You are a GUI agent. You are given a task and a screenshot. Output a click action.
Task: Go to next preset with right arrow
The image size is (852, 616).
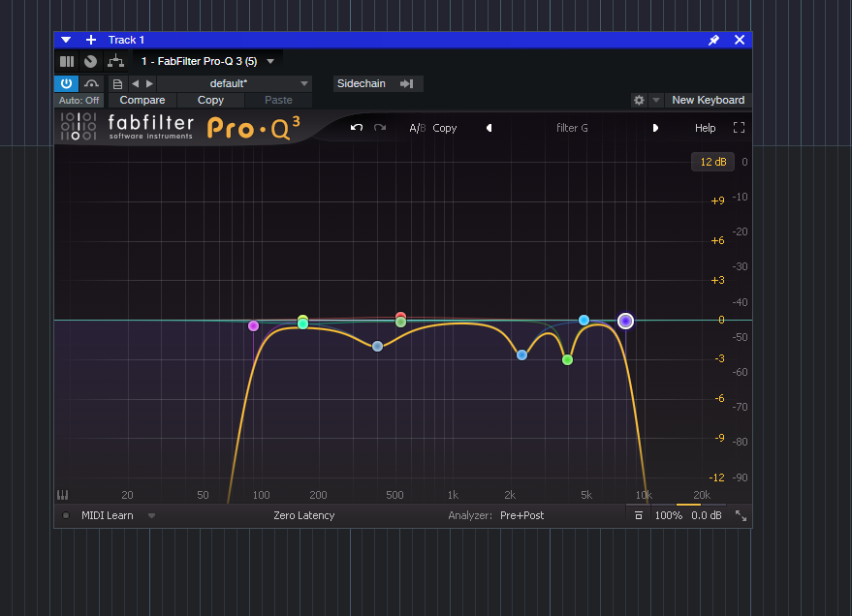coord(655,128)
